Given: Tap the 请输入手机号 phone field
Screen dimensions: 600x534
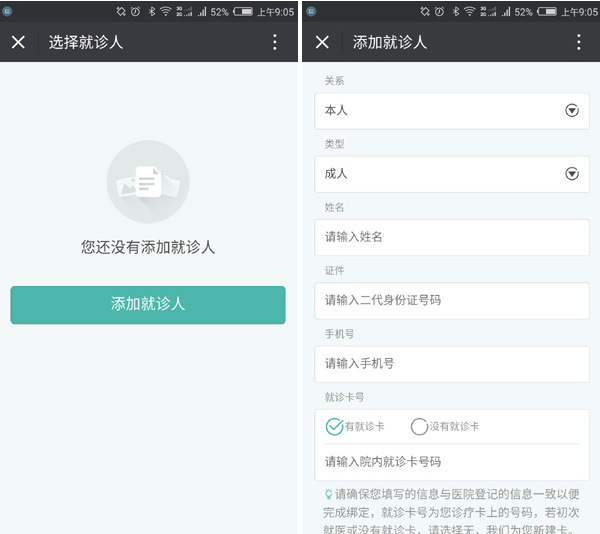Looking at the screenshot, I should coord(452,364).
